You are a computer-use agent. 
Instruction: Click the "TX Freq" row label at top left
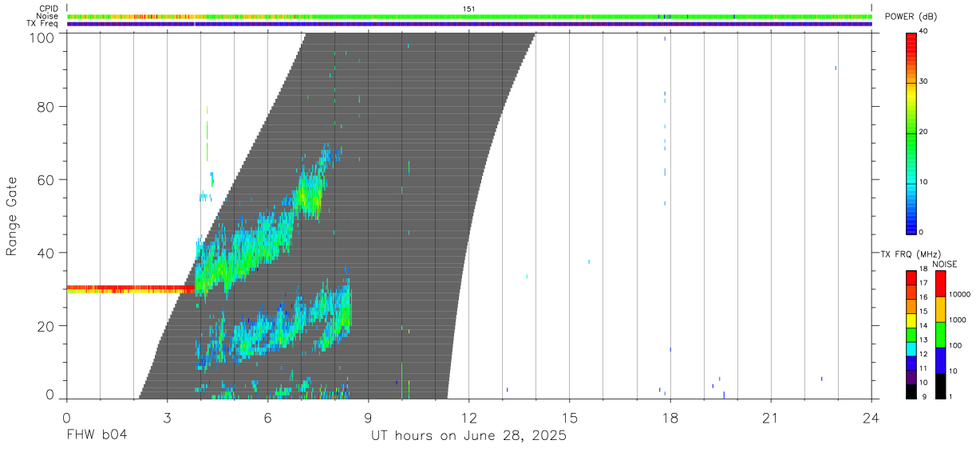(43, 23)
